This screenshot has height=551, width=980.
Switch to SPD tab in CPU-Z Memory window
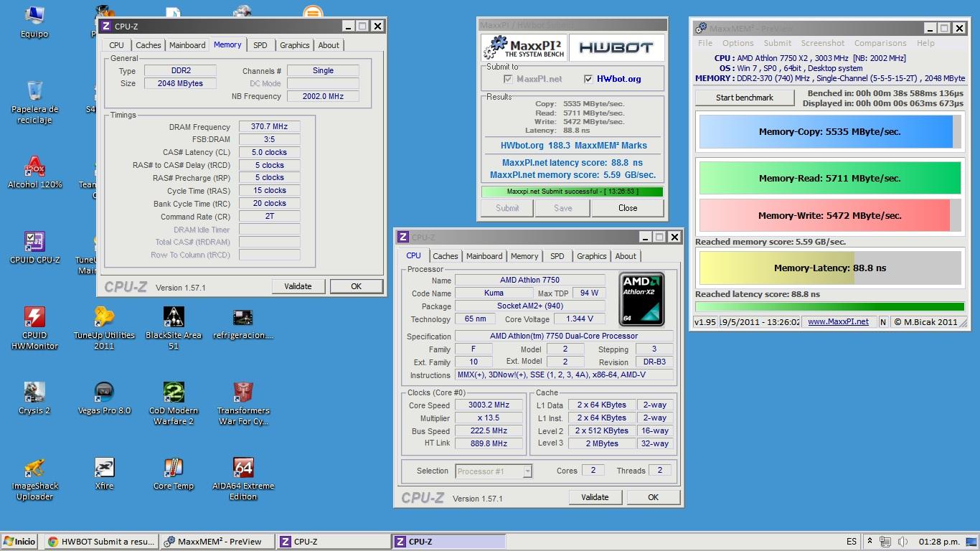(x=260, y=45)
